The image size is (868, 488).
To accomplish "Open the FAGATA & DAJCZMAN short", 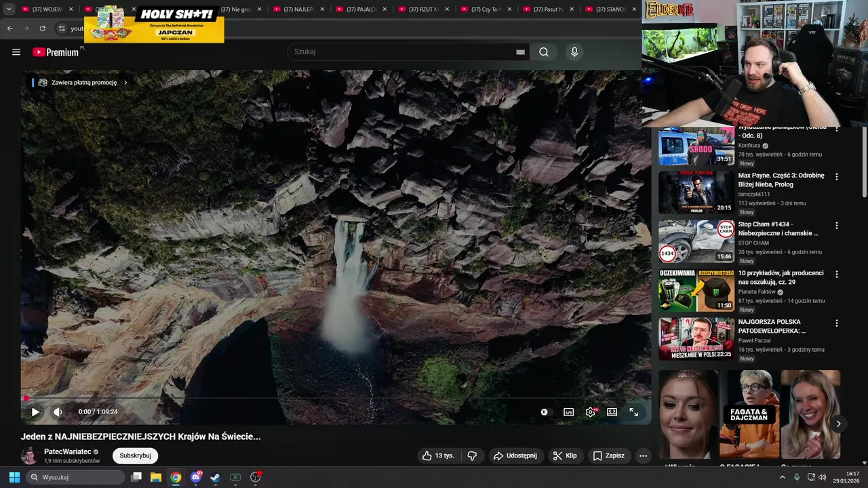I will point(749,414).
